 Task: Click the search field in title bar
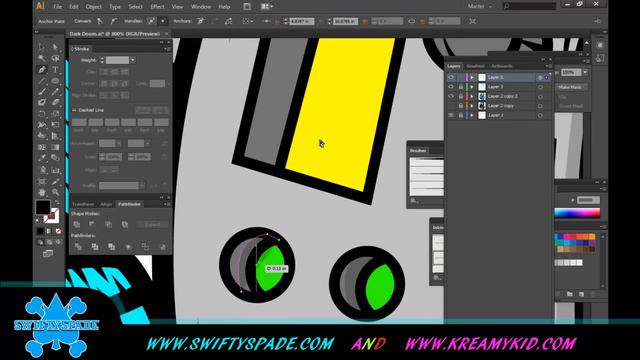click(x=529, y=6)
